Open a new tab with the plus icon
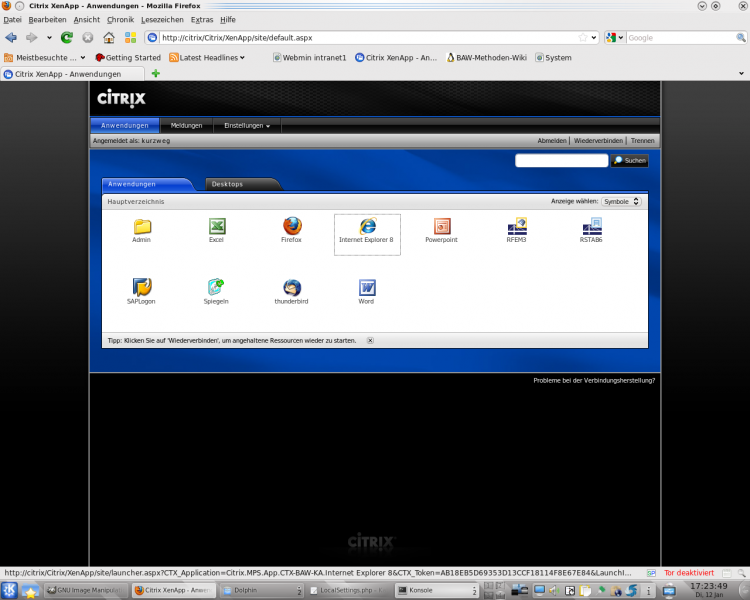The width and height of the screenshot is (750, 600). pos(155,74)
